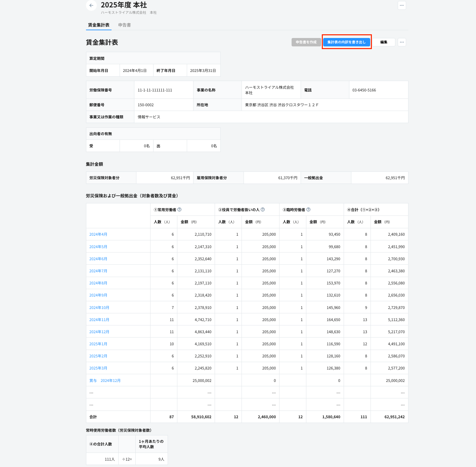Open the 賞与 2024年12月 bonus link

pos(105,381)
